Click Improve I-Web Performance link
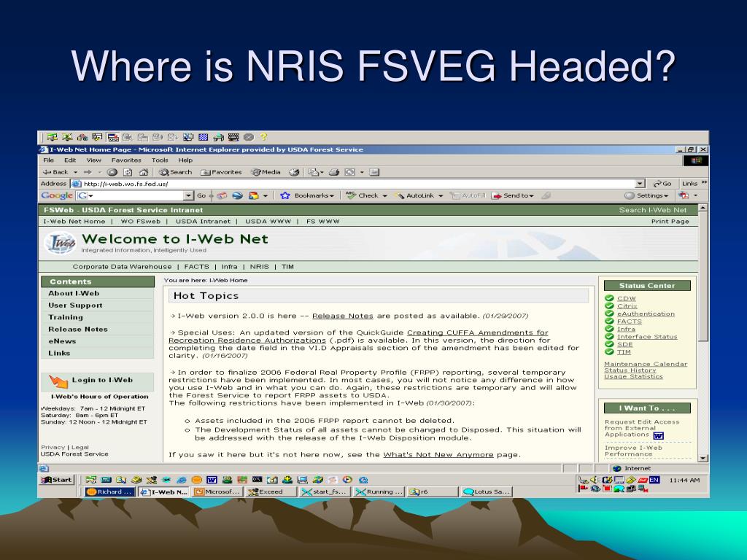The height and width of the screenshot is (560, 747). click(633, 451)
